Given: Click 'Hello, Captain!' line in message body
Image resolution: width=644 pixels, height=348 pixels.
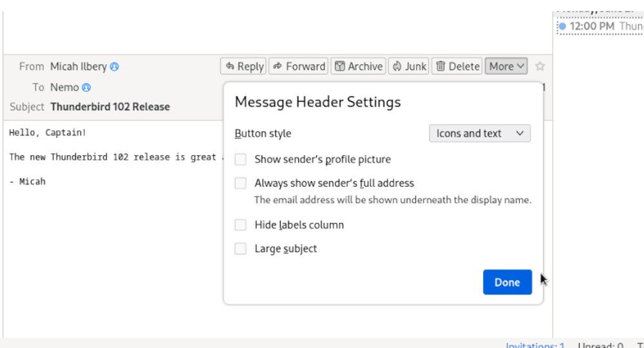Looking at the screenshot, I should (48, 133).
